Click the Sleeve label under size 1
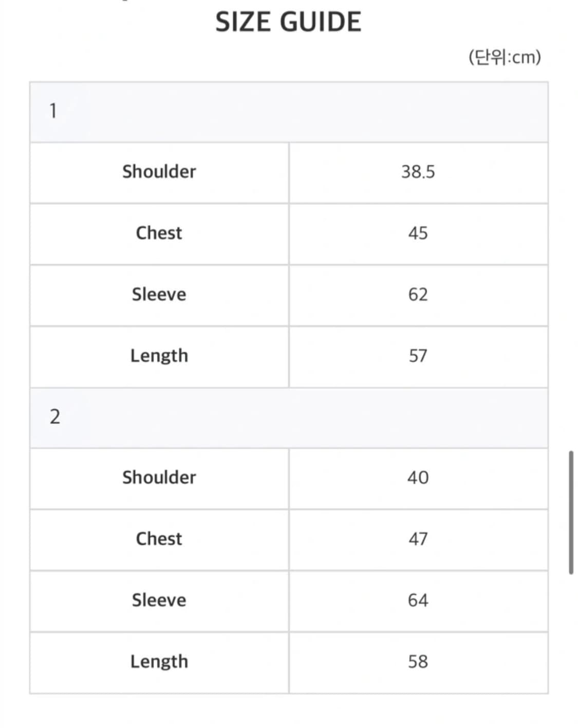Screen dimensions: 578x728 tap(159, 295)
